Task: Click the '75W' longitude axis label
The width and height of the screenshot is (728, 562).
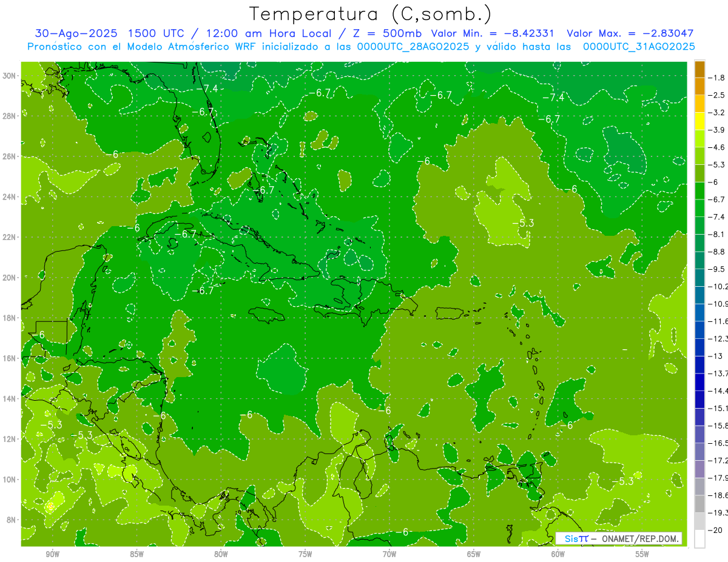Action: (305, 554)
